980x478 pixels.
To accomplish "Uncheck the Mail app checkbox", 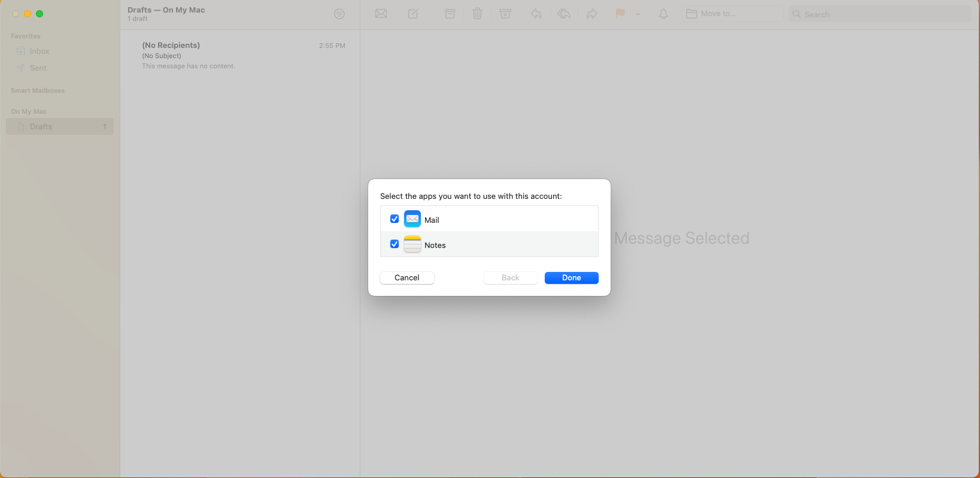I will pyautogui.click(x=395, y=219).
